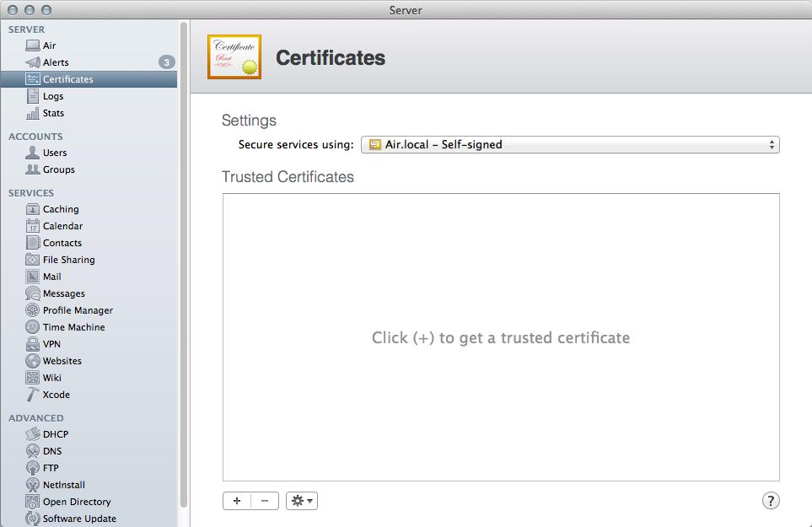
Task: Open the Profile Manager icon
Action: tap(33, 310)
